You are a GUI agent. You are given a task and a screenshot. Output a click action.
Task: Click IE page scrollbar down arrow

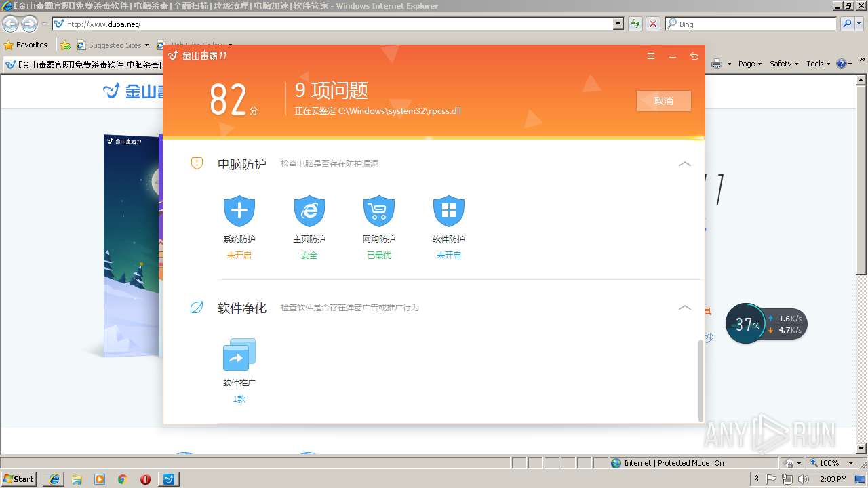point(862,449)
